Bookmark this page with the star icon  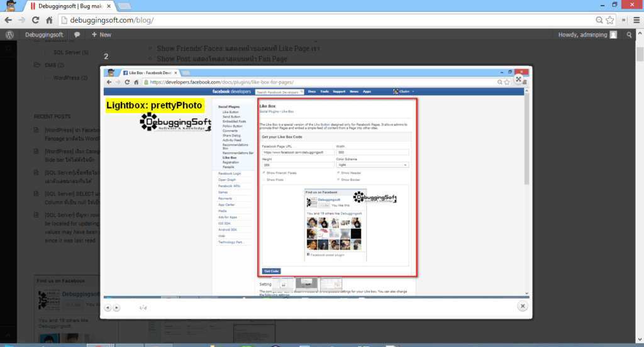coord(610,20)
